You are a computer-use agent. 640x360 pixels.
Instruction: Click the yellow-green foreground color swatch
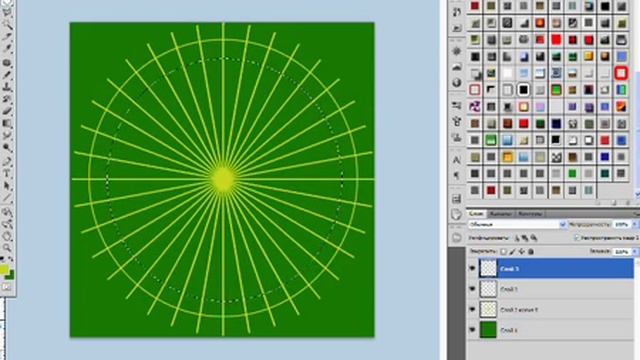4,270
